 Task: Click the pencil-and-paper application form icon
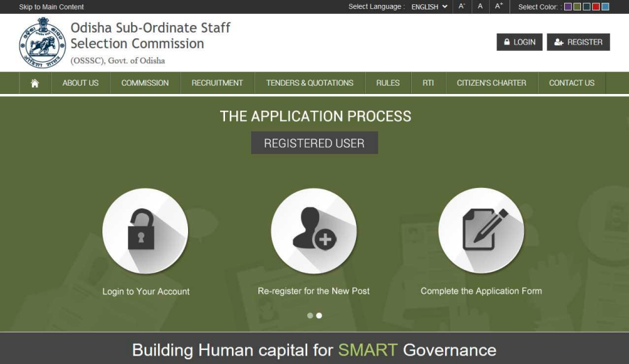(481, 231)
